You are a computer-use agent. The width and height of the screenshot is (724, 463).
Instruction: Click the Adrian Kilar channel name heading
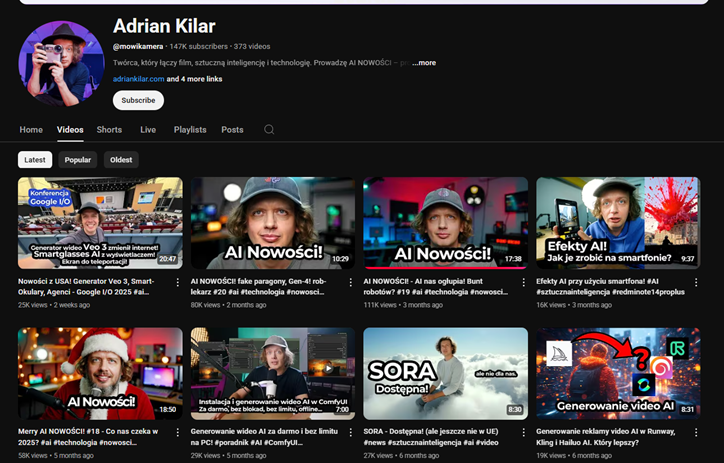(164, 26)
